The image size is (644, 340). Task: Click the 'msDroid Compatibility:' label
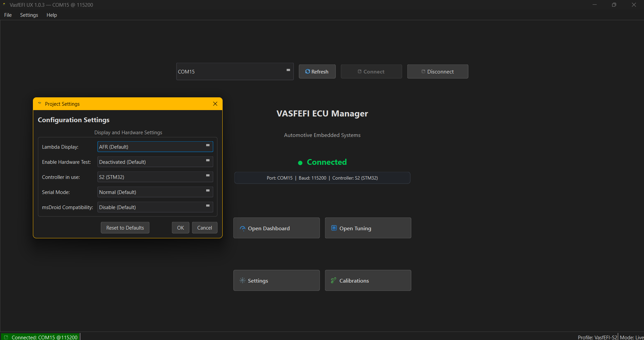(x=67, y=207)
